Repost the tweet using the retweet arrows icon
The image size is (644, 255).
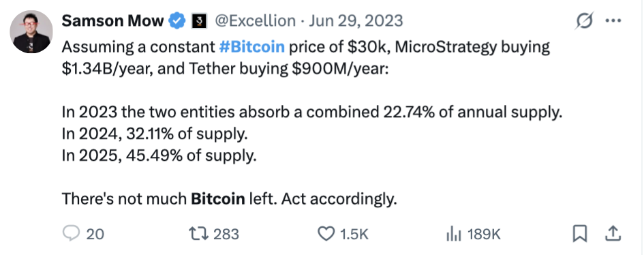[198, 234]
